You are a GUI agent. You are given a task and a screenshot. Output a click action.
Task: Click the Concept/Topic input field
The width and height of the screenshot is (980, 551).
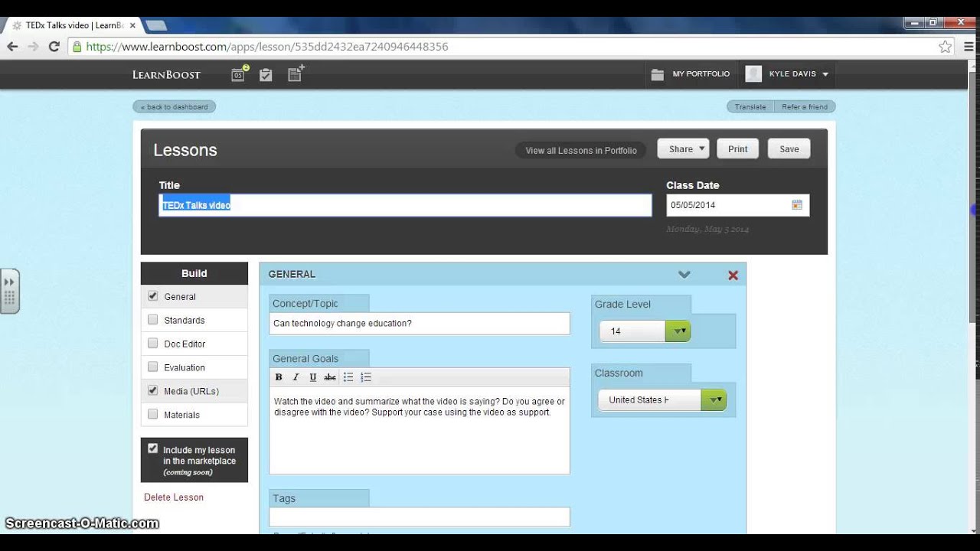pos(420,324)
